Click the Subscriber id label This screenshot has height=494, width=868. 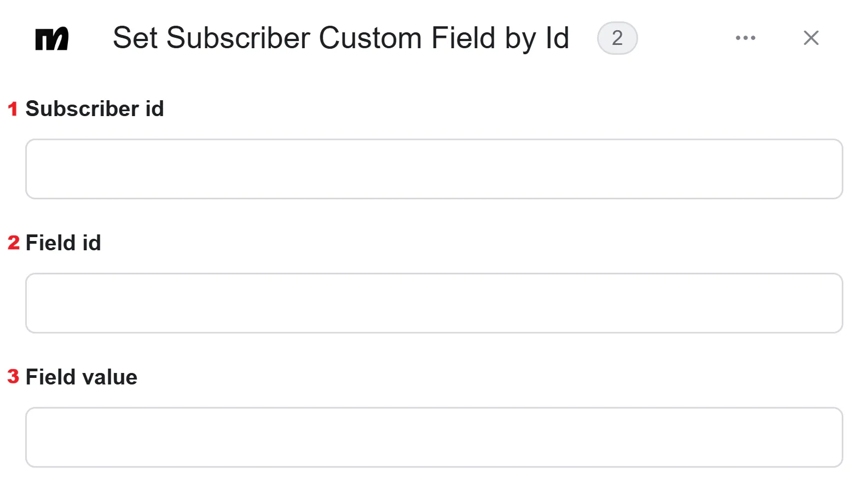(x=95, y=109)
